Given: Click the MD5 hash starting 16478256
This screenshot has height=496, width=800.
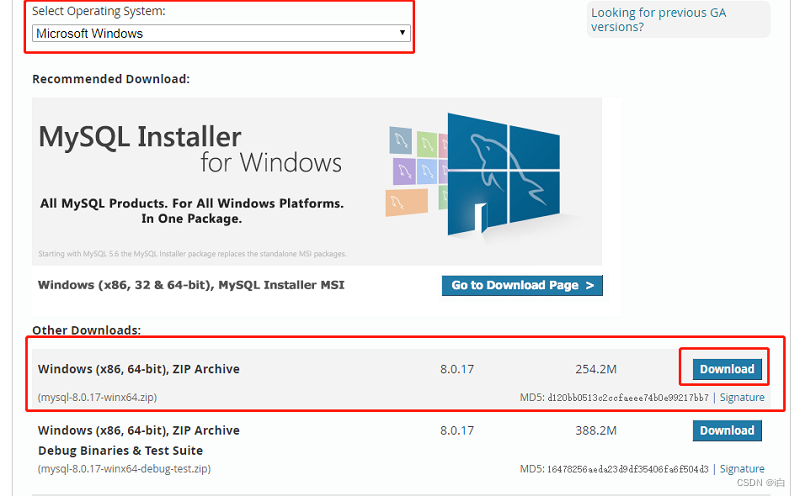Looking at the screenshot, I should [x=628, y=469].
